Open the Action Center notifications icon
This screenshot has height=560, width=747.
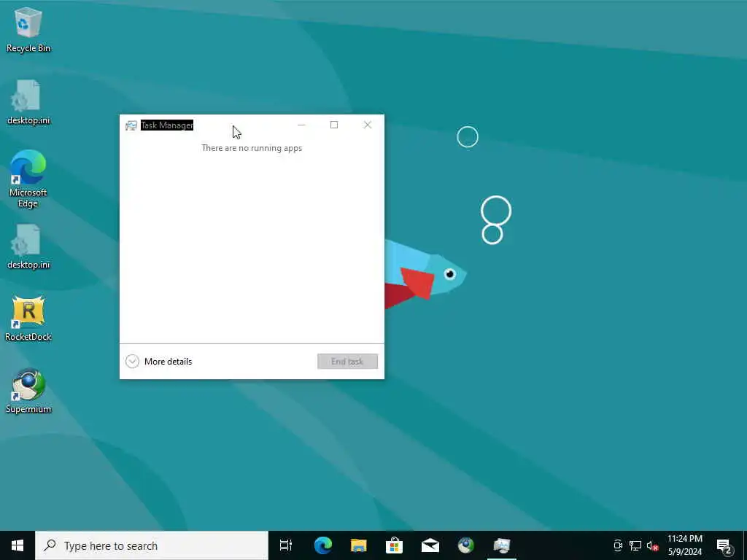[724, 545]
